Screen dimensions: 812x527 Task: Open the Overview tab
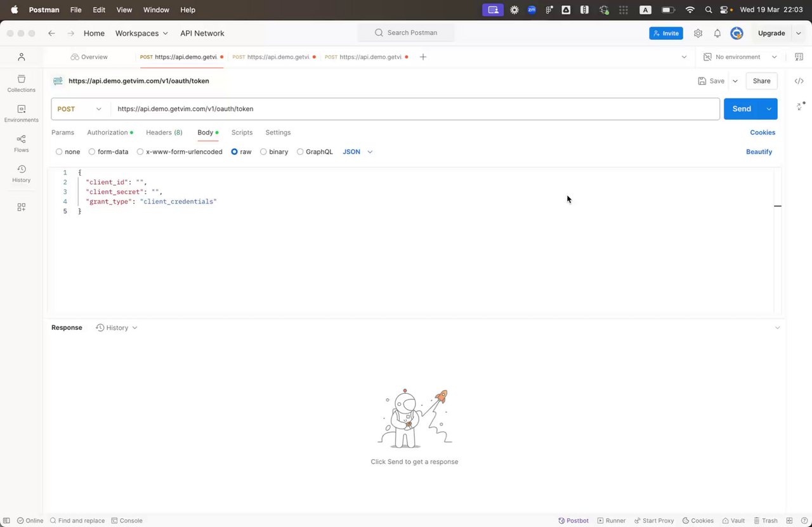pos(89,57)
